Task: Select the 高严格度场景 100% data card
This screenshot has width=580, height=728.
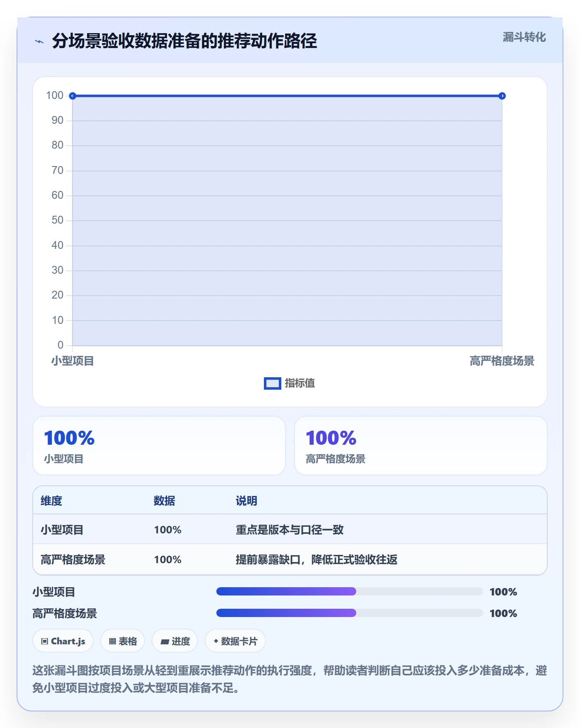Action: click(421, 446)
